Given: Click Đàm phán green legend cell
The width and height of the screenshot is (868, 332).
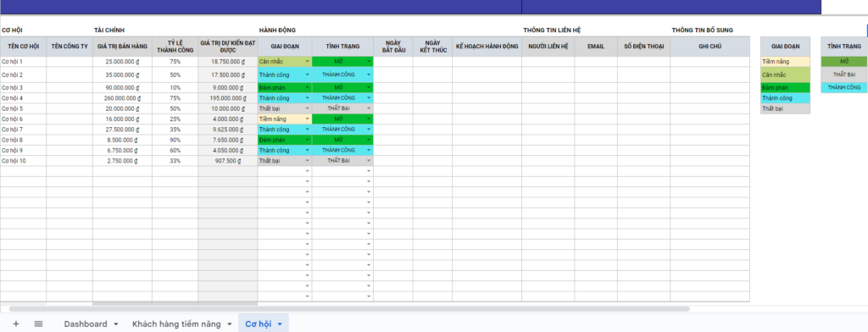Looking at the screenshot, I should [785, 87].
